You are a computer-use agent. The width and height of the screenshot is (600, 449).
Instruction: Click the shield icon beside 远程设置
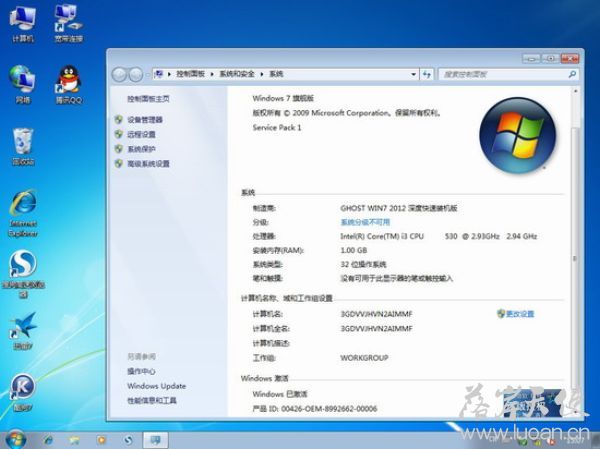tap(119, 134)
